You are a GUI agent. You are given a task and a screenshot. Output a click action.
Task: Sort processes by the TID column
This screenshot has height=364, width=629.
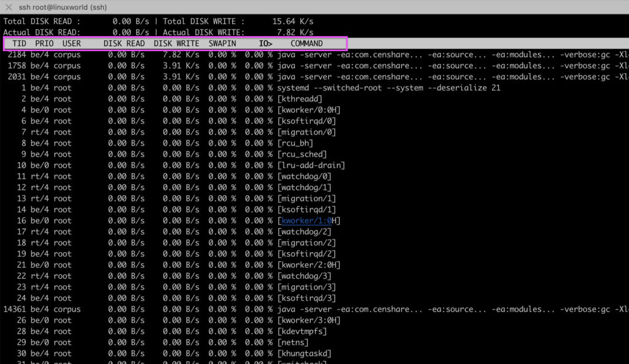coord(18,43)
